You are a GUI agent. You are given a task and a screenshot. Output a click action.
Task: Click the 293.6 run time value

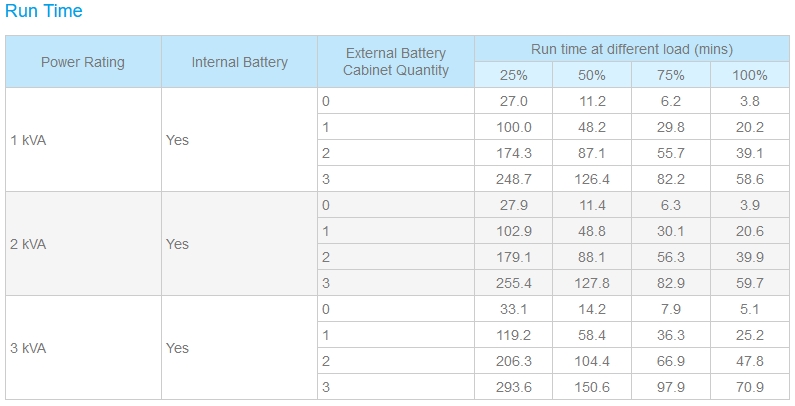(513, 387)
